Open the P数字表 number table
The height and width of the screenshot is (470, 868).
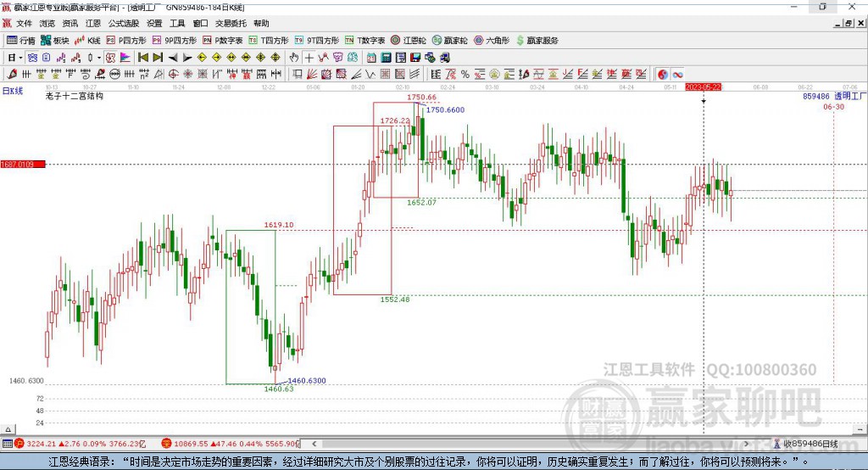(223, 41)
